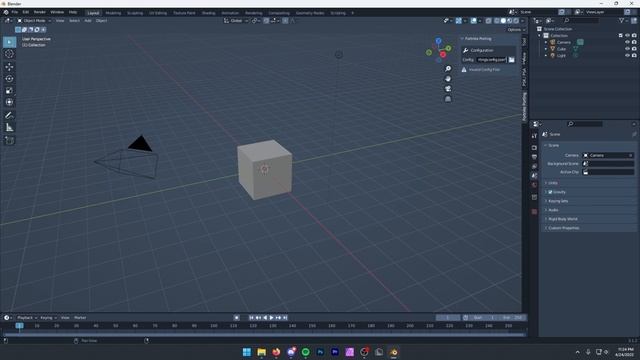The width and height of the screenshot is (640, 360).
Task: Select the Move tool
Action: point(9,67)
